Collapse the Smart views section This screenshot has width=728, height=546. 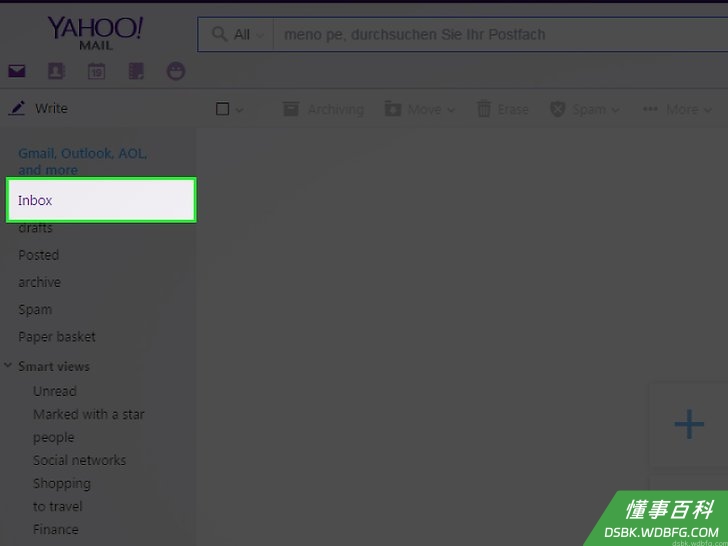[8, 366]
